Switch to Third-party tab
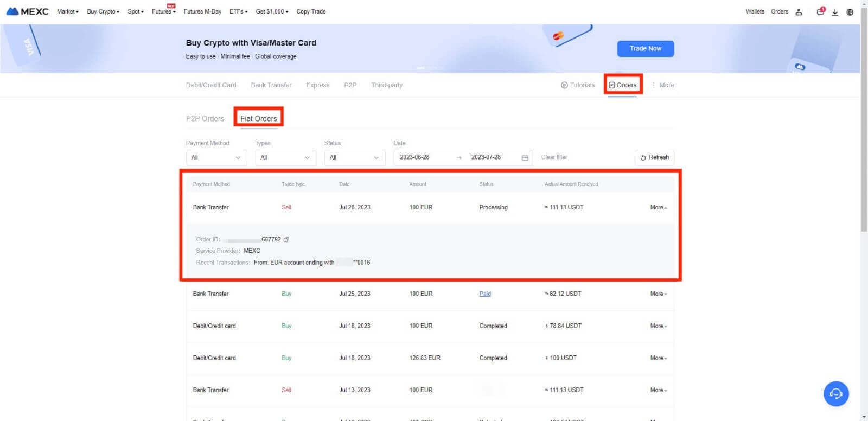Screen dimensions: 868x421 (387, 85)
